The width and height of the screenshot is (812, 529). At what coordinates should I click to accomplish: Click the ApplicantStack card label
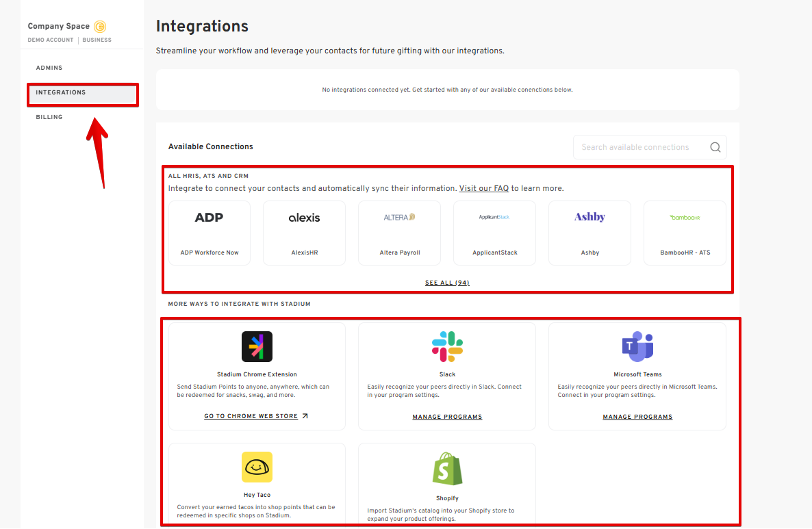point(494,253)
